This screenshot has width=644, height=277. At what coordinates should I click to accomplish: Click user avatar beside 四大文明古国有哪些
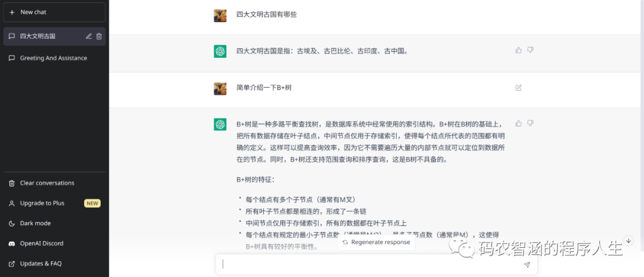[220, 16]
